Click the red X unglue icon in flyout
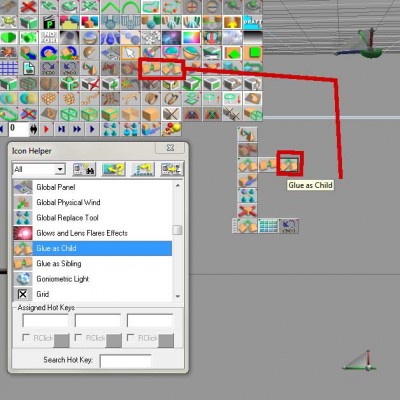 click(x=247, y=211)
